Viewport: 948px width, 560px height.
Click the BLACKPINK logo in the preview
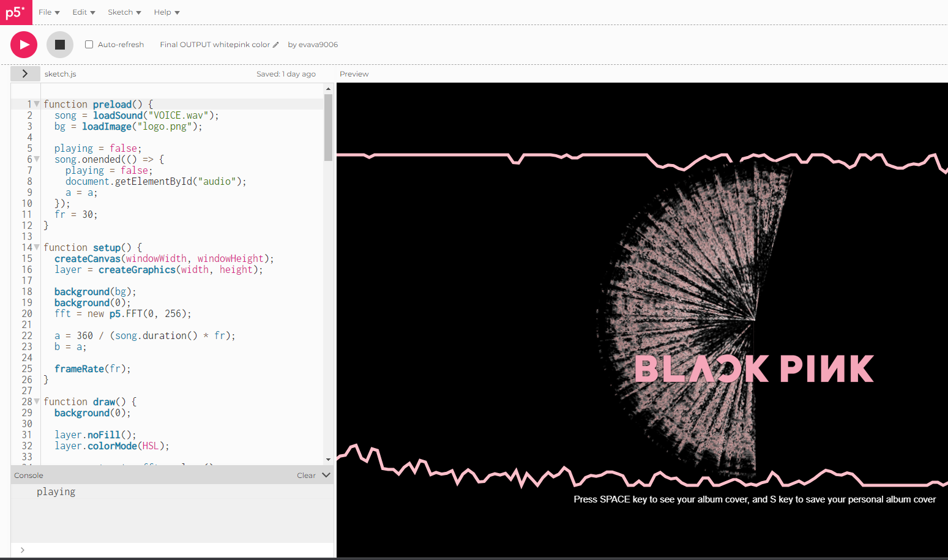pos(754,368)
